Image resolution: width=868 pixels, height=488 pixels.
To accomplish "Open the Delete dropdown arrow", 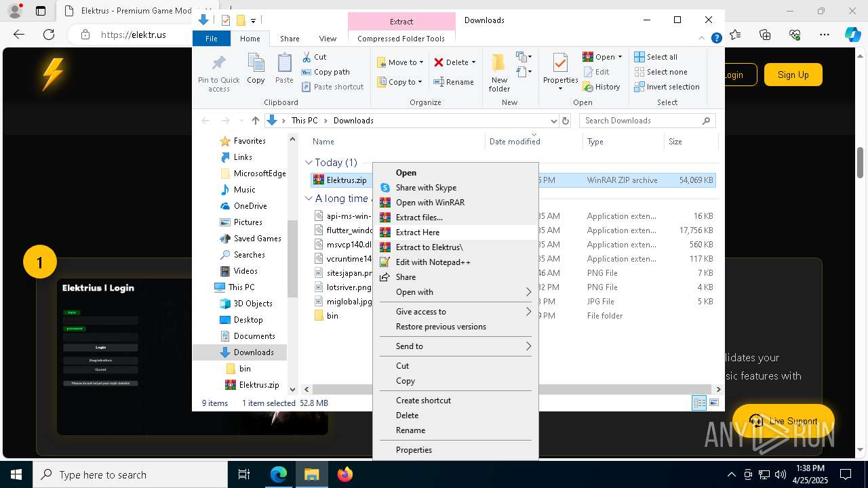I will 473,62.
